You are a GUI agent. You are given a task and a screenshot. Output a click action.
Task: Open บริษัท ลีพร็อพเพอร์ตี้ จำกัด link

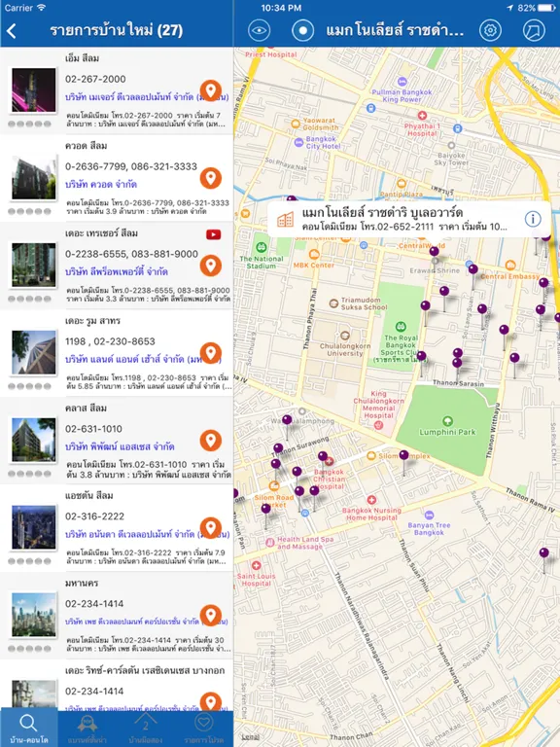[117, 272]
